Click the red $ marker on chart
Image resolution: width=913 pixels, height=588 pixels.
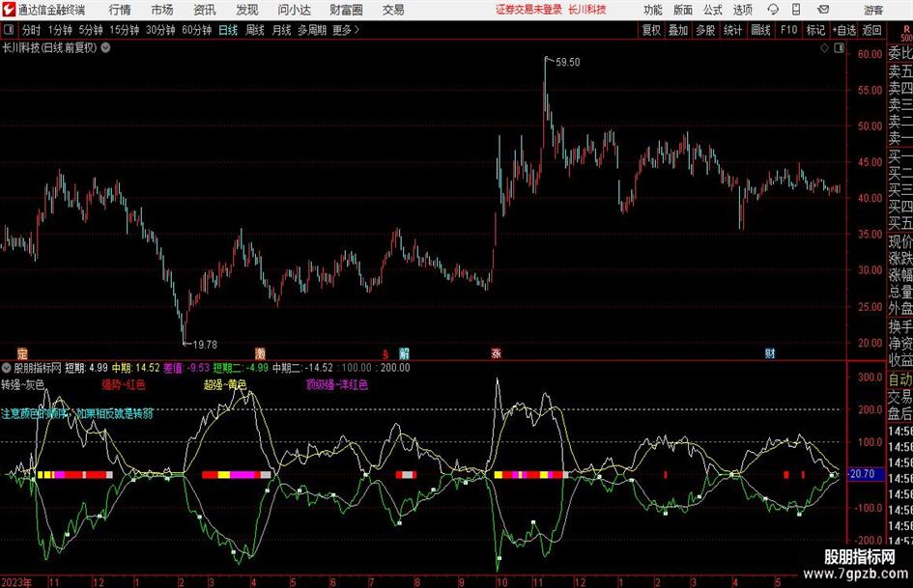click(385, 354)
